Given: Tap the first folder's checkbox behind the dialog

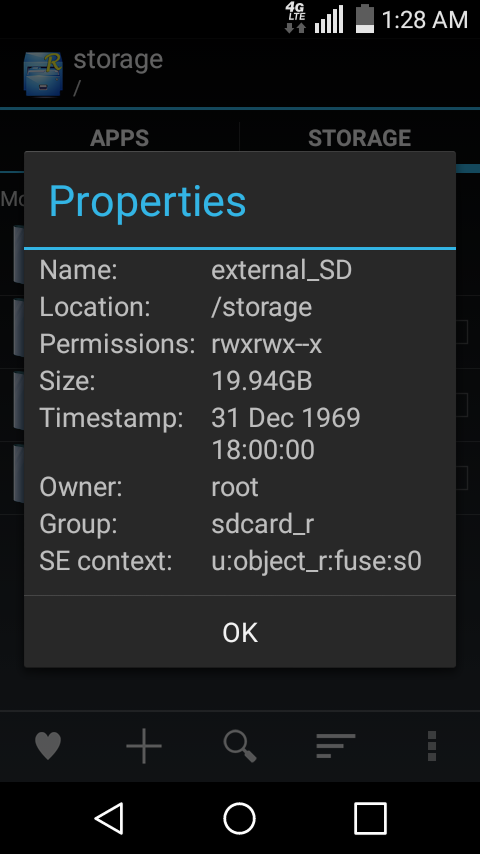Looking at the screenshot, I should click(x=461, y=332).
